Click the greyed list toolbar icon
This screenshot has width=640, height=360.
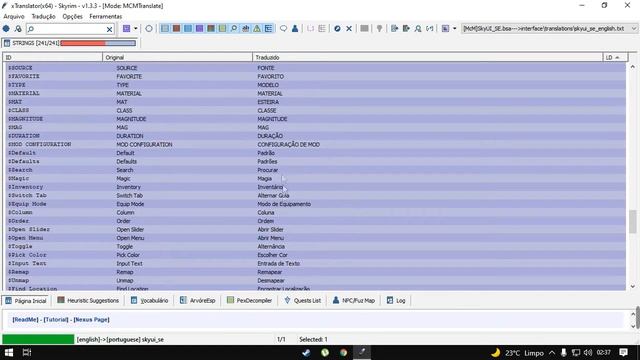click(x=322, y=29)
